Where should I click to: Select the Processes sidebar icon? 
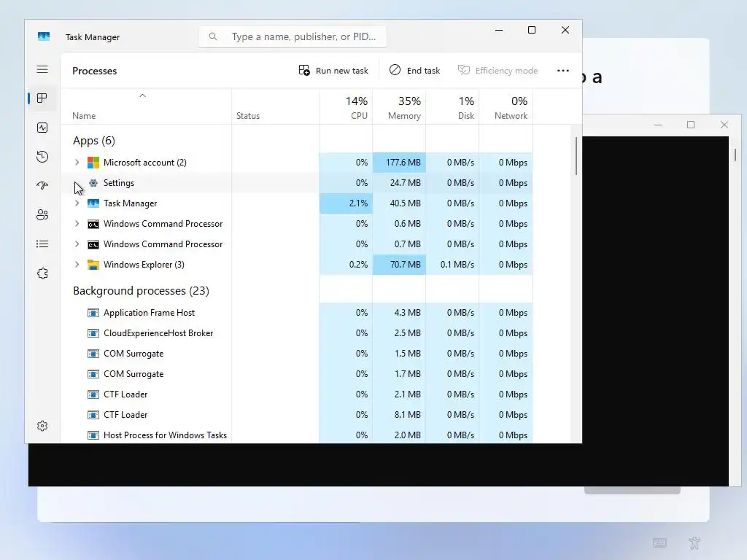pos(42,98)
